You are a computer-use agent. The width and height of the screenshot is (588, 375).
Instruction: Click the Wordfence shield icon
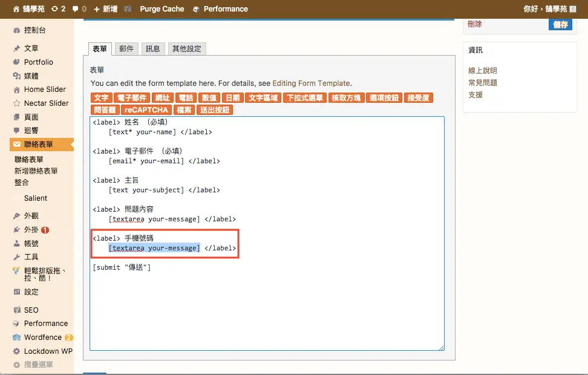(16, 337)
